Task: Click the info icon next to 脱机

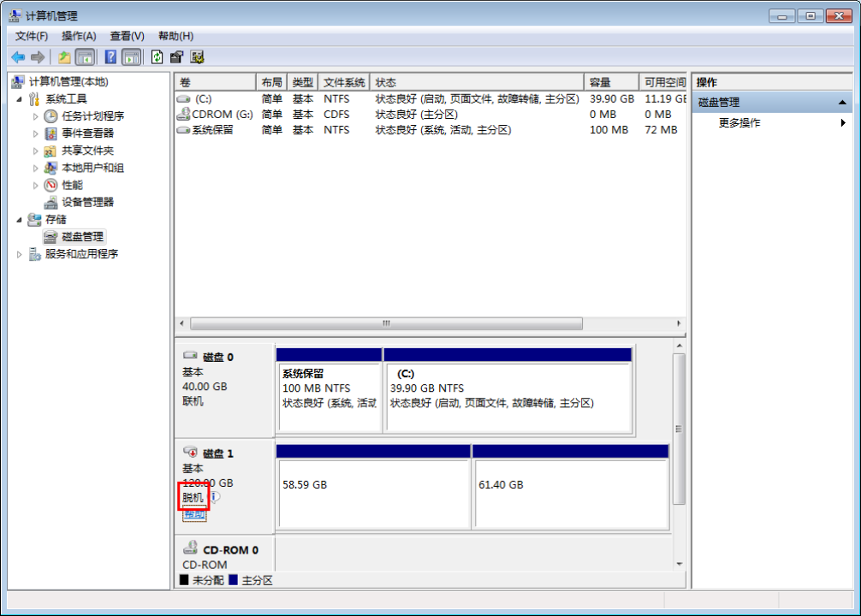Action: click(215, 496)
